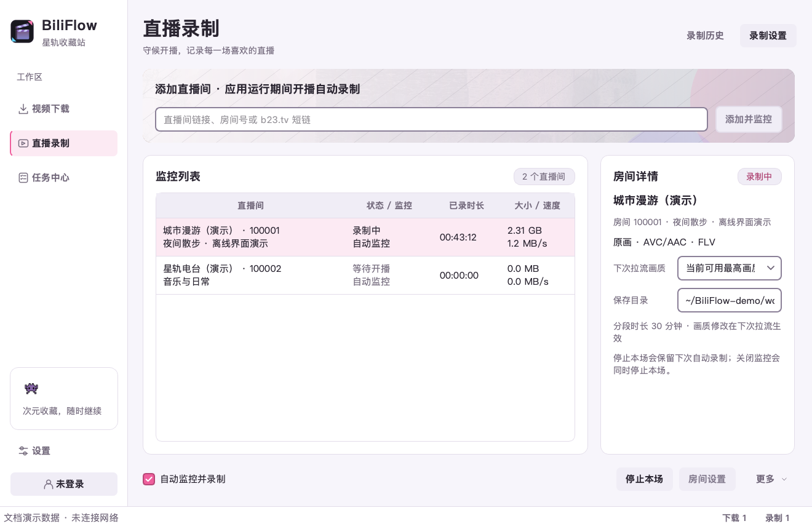Viewport: 812px width, 529px height.
Task: Click the 保存目录 path field
Action: point(730,300)
